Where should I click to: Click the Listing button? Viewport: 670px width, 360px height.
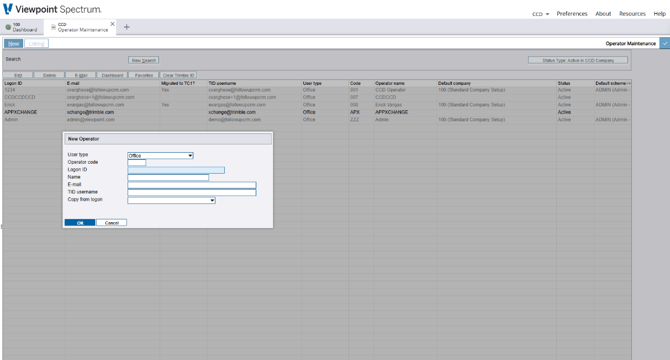coord(36,44)
